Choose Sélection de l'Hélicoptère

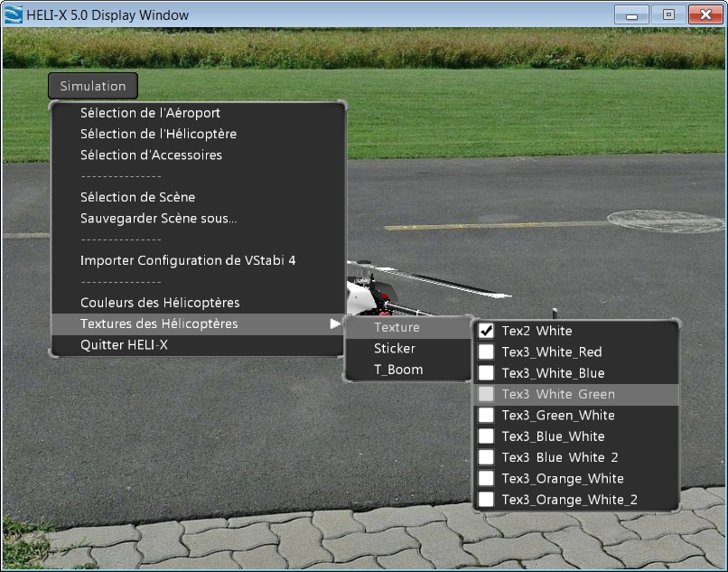click(158, 134)
